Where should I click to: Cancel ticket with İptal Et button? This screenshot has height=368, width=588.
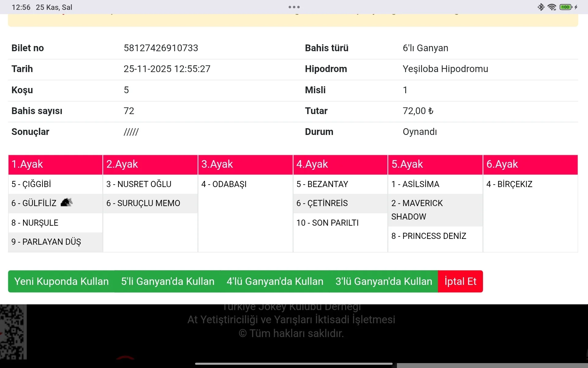pos(460,281)
